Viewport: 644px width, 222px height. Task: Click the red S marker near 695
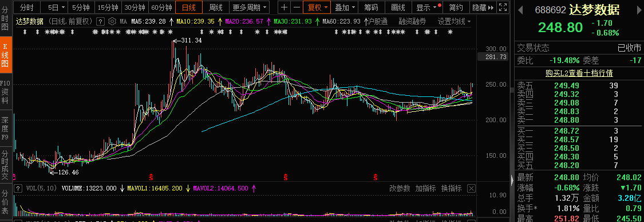(286, 177)
